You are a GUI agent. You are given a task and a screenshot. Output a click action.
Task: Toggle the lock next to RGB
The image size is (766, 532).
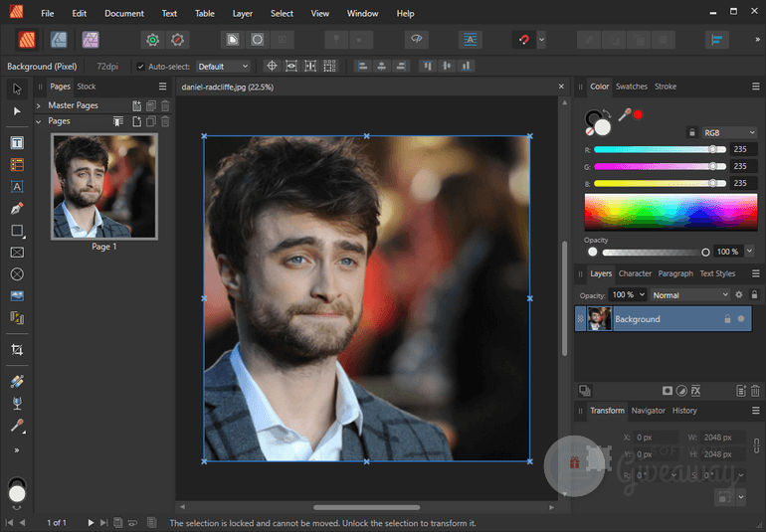[x=691, y=132]
